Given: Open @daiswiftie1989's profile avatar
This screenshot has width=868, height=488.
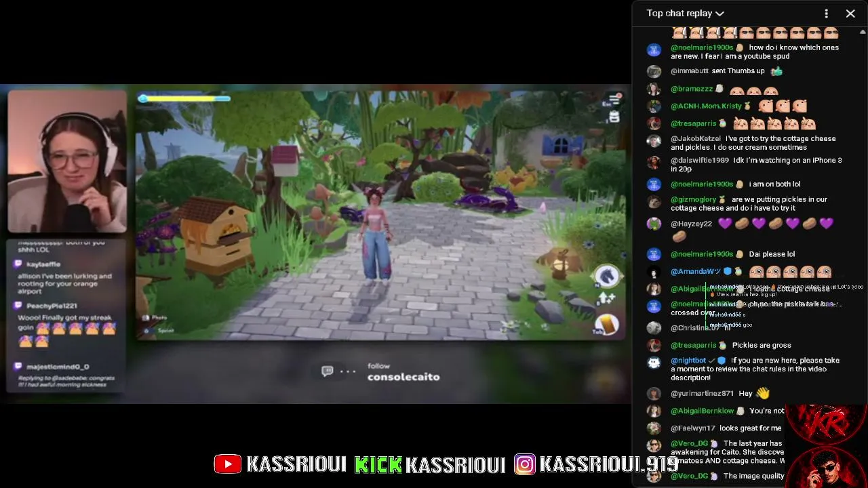Looking at the screenshot, I should tap(654, 162).
